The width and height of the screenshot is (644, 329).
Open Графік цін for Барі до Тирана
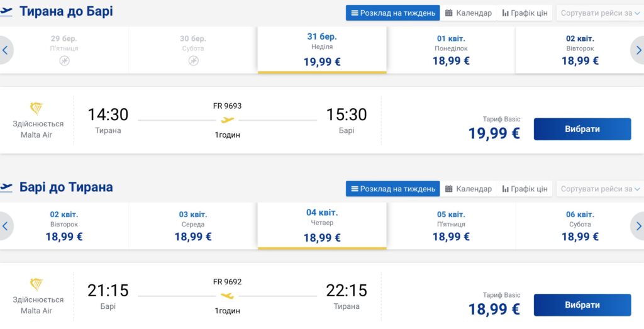(x=525, y=189)
